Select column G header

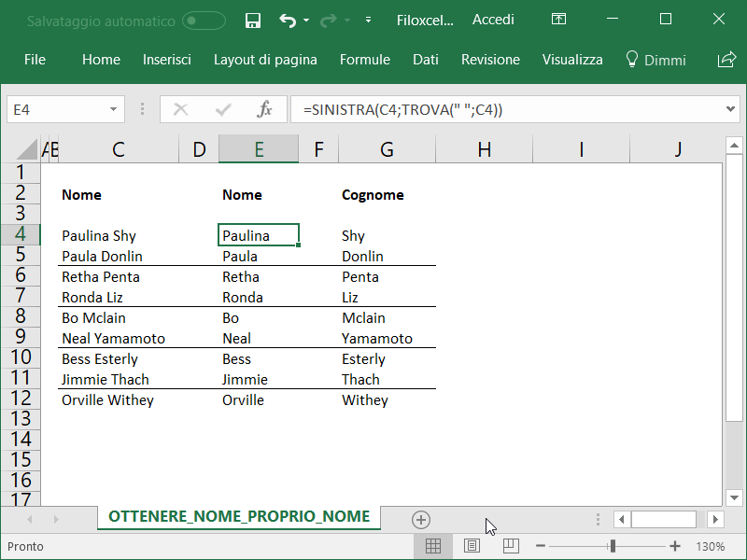(x=387, y=149)
